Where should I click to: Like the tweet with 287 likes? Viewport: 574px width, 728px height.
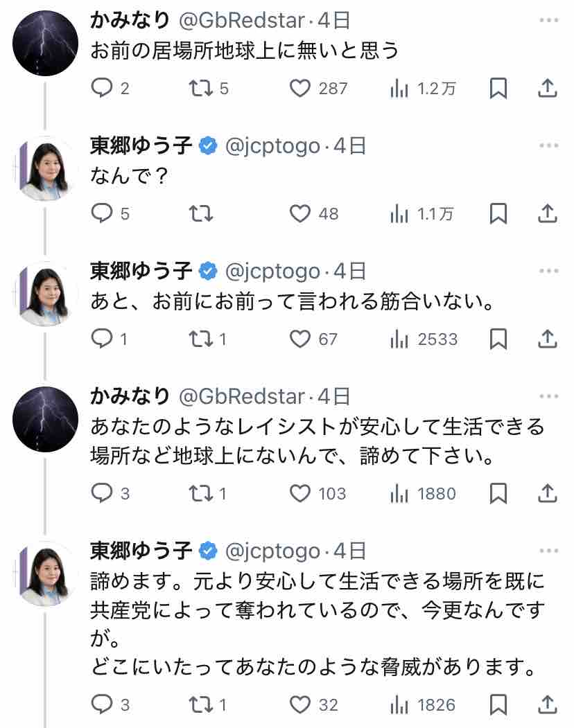point(299,89)
